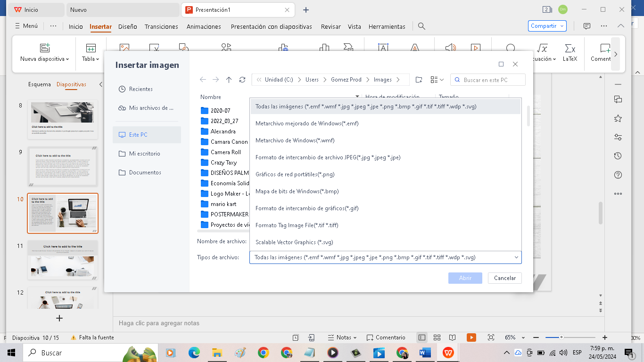Open the Nuevo document tab
644x362 pixels.
(123, 9)
